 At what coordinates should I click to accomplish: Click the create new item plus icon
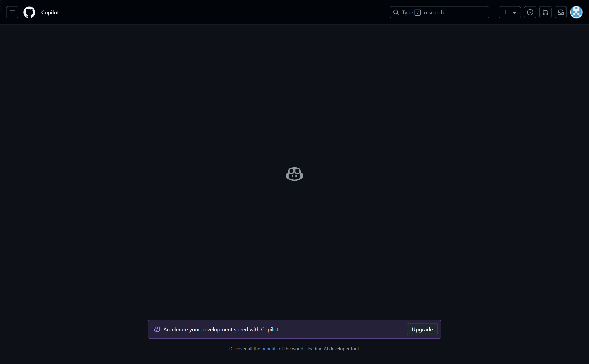505,12
